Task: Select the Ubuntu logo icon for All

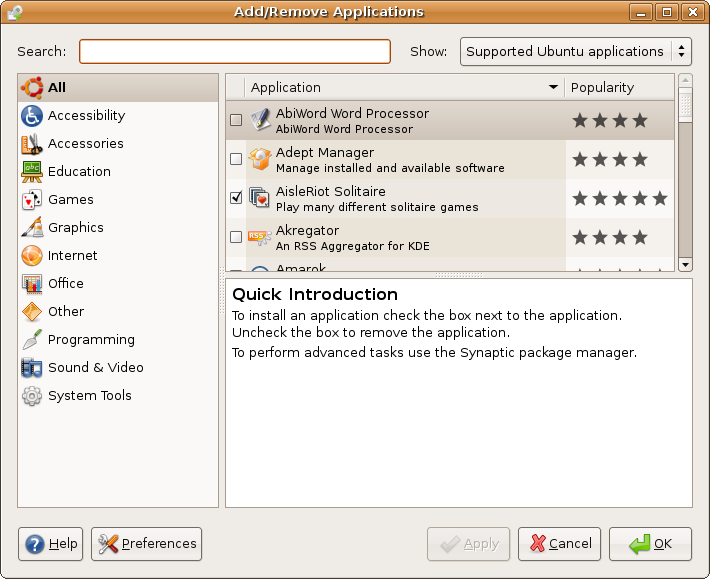Action: click(x=32, y=87)
